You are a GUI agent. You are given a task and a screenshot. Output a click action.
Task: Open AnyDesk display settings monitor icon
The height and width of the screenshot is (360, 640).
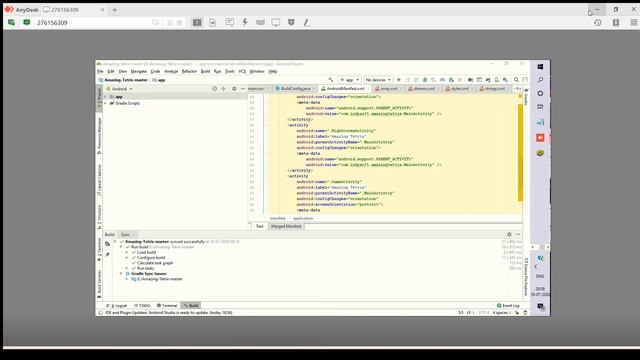276,22
